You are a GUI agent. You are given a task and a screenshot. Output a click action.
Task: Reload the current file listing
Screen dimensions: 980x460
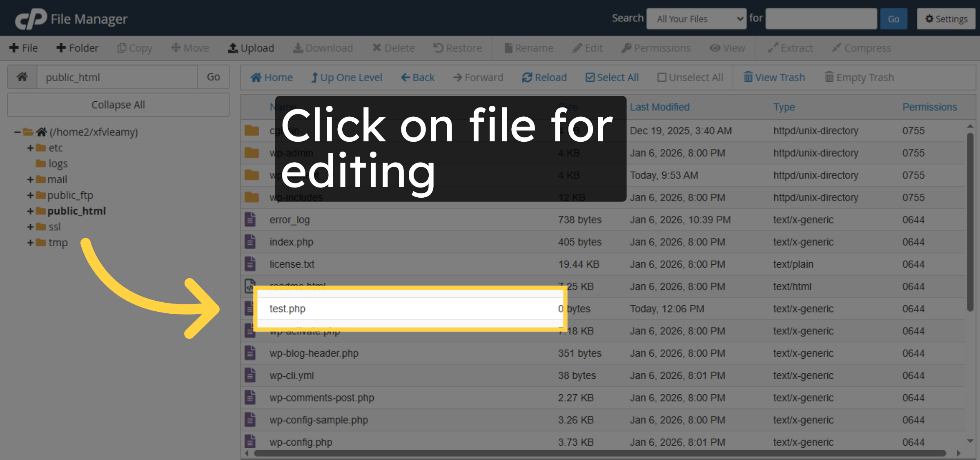(x=544, y=77)
